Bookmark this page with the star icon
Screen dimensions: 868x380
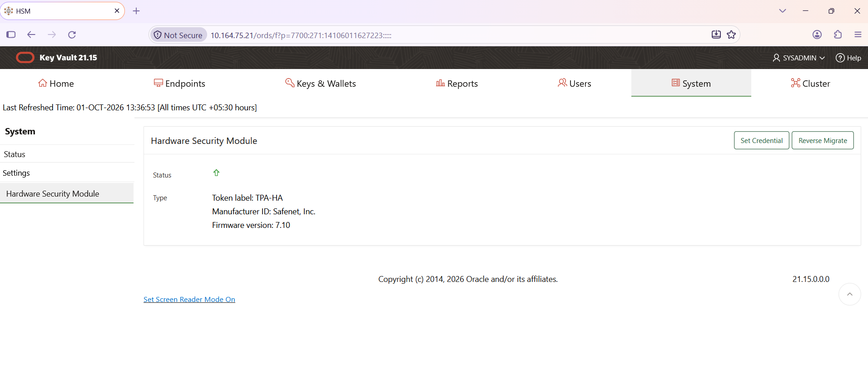point(731,35)
